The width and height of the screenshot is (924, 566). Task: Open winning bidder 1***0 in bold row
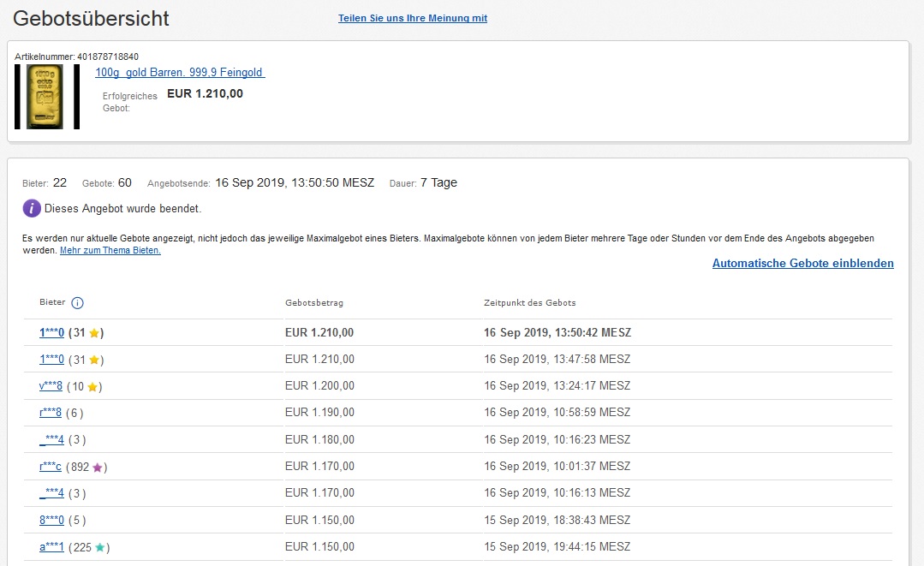coord(51,333)
